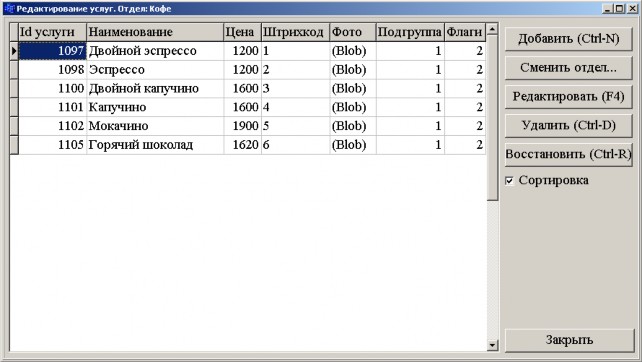Click (Blob) photo cell of Мокачино
The image size is (642, 362).
(353, 126)
